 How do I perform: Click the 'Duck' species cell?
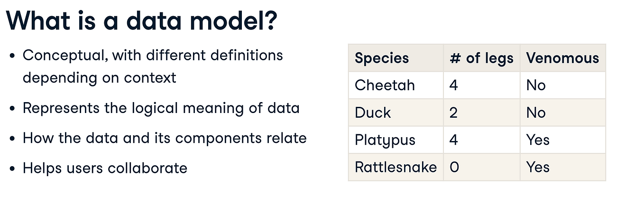(373, 113)
